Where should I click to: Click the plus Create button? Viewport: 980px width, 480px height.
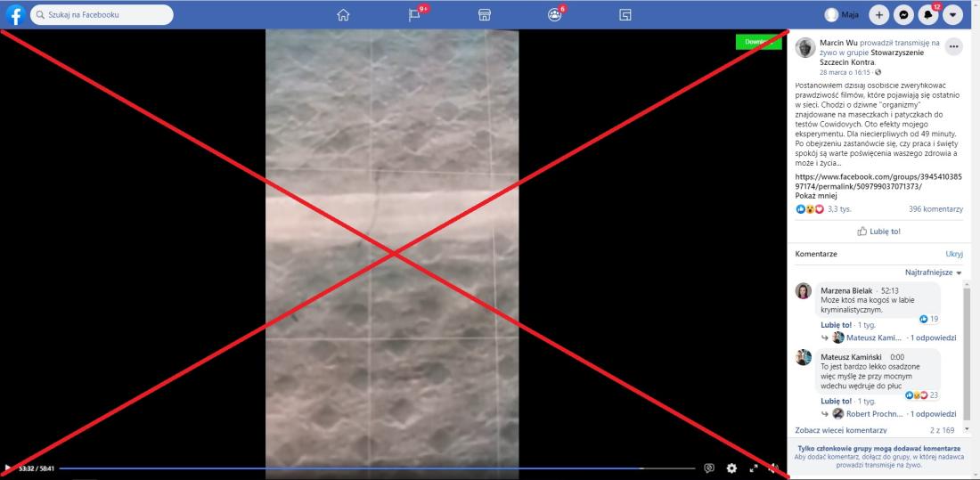pos(878,15)
